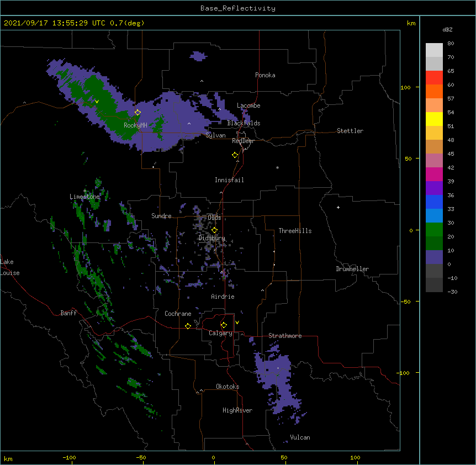Click the small purple echo northwest of Ponoka
The image size is (476, 465).
tap(198, 56)
